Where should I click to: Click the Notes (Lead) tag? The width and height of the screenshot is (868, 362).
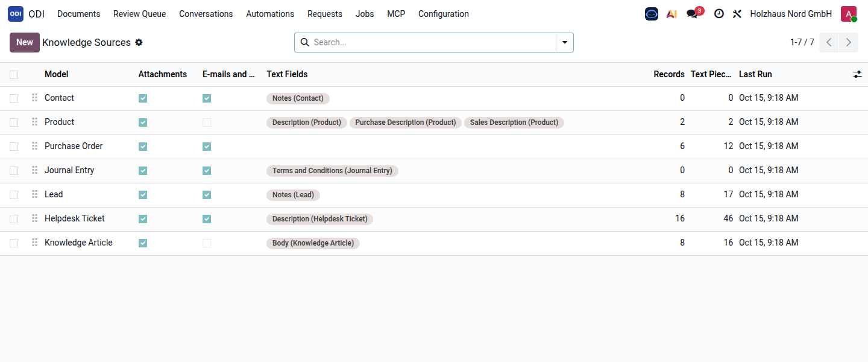(293, 195)
